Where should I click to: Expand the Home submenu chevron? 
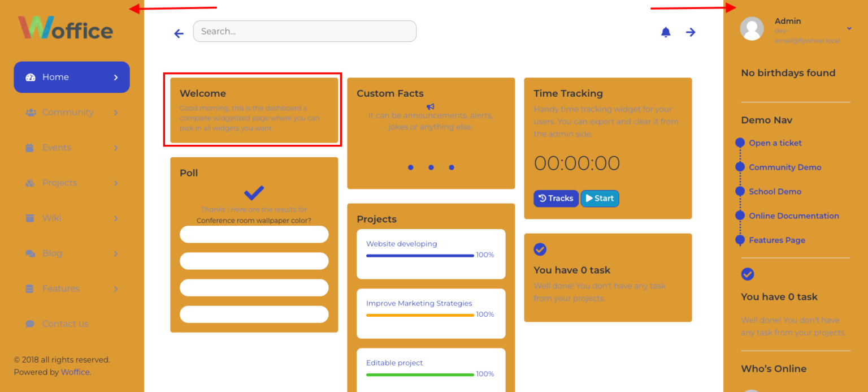click(x=117, y=77)
